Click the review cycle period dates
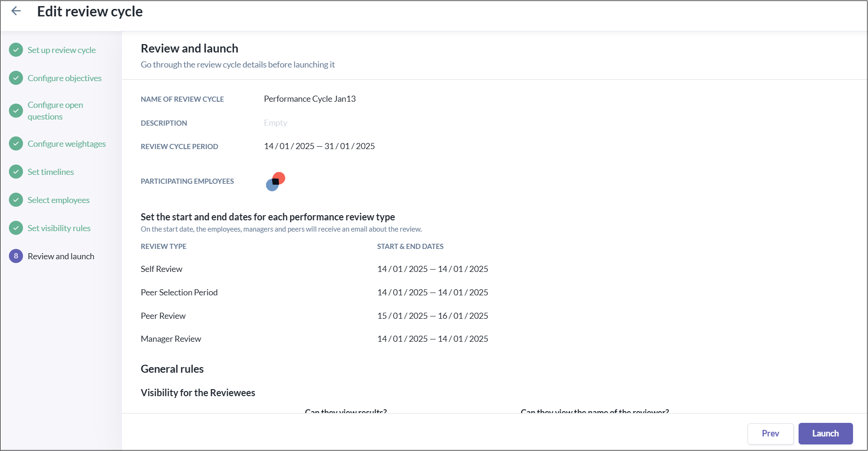Image resolution: width=868 pixels, height=451 pixels. point(319,146)
